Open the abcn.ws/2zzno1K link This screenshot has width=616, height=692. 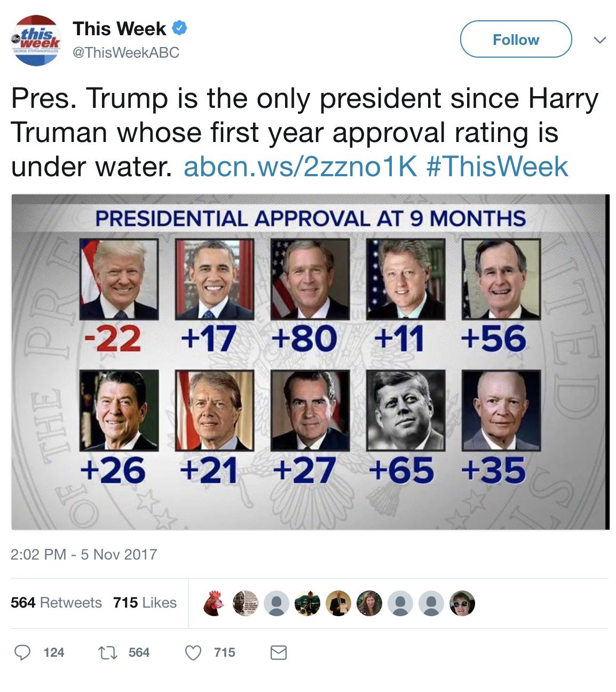pyautogui.click(x=300, y=166)
